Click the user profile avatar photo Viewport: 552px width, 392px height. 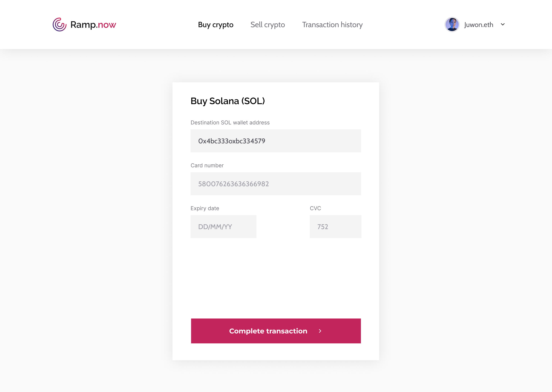click(x=452, y=25)
